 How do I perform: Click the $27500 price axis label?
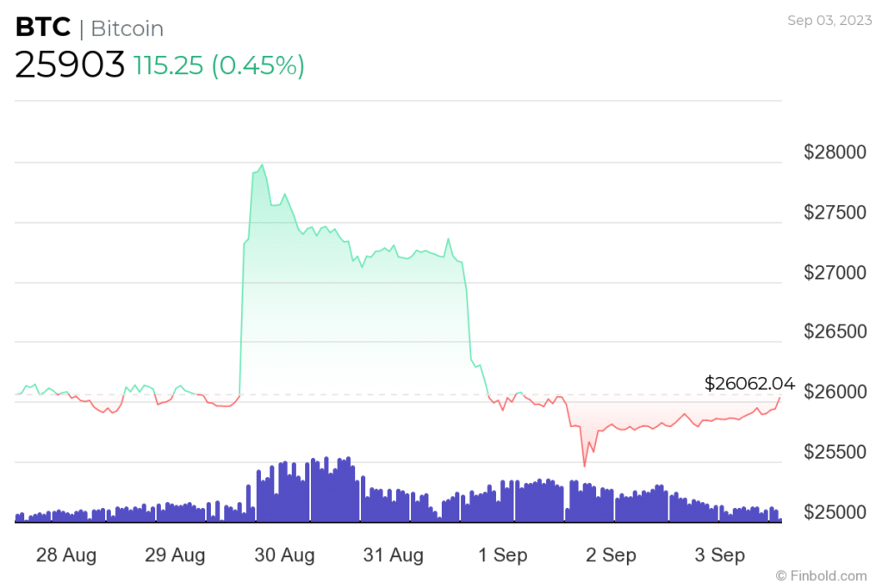[834, 214]
